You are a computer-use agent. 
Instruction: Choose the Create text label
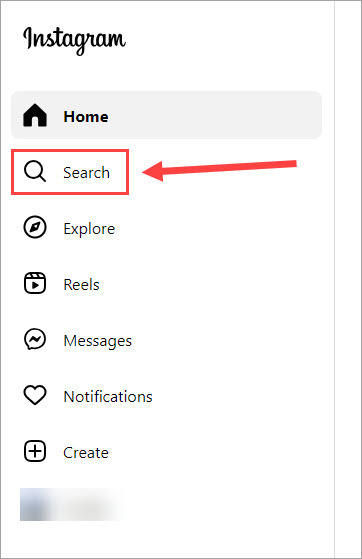coord(86,452)
